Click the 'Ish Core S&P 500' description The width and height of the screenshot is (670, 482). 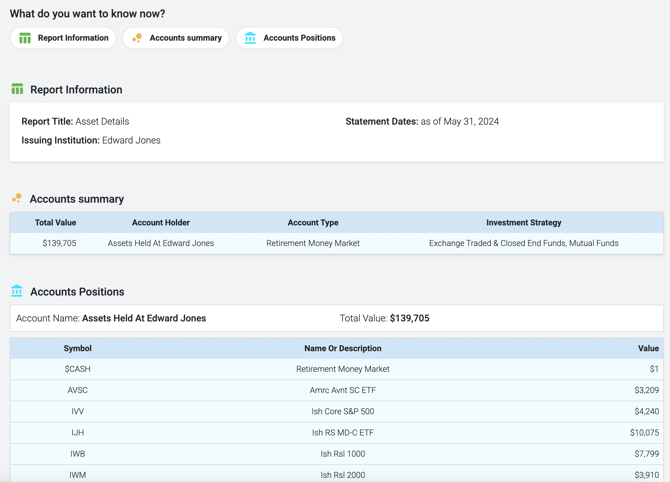click(x=343, y=411)
